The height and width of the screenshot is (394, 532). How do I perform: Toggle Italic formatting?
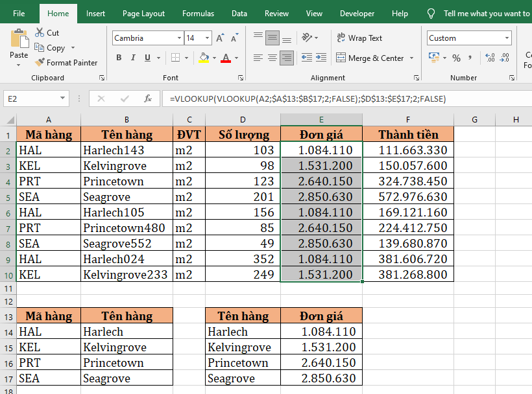(134, 58)
